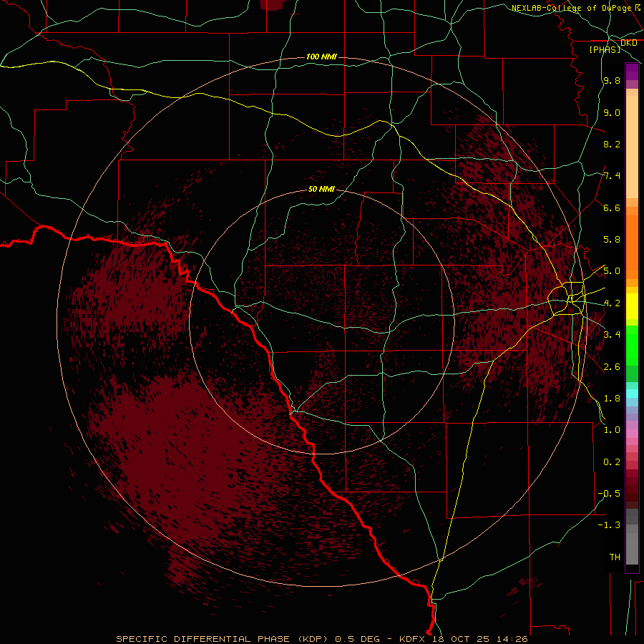Click the 9.8 value on the scale
The width and height of the screenshot is (644, 644).
612,80
